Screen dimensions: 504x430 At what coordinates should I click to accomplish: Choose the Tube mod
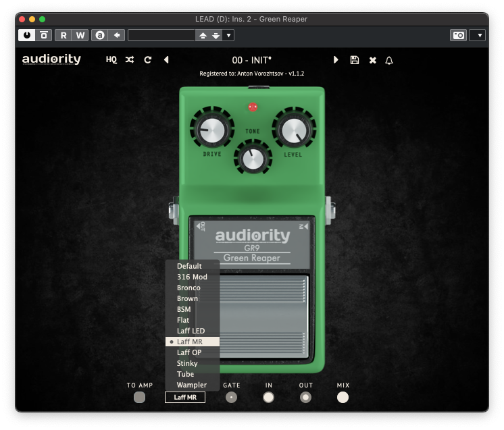tap(193, 374)
